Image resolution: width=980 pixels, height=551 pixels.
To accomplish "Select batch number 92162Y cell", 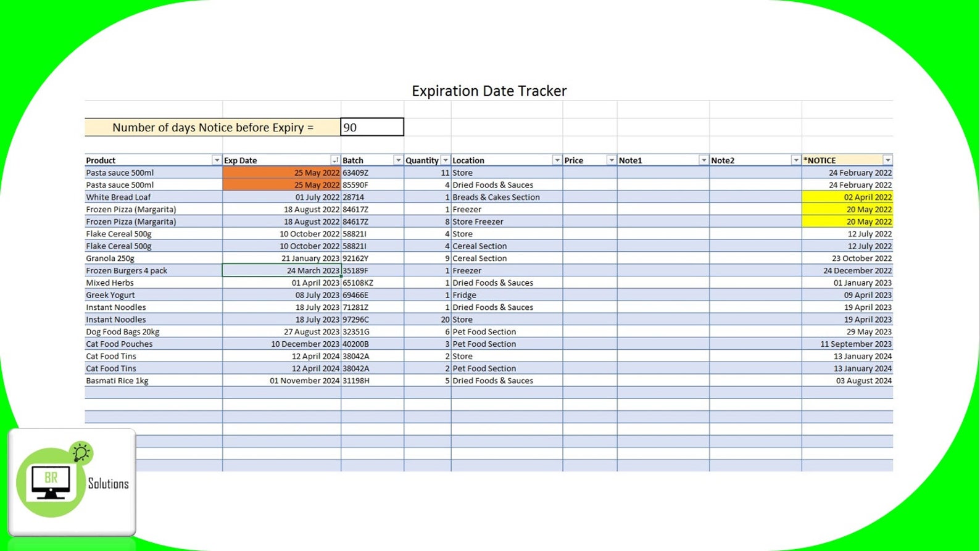I will (372, 259).
